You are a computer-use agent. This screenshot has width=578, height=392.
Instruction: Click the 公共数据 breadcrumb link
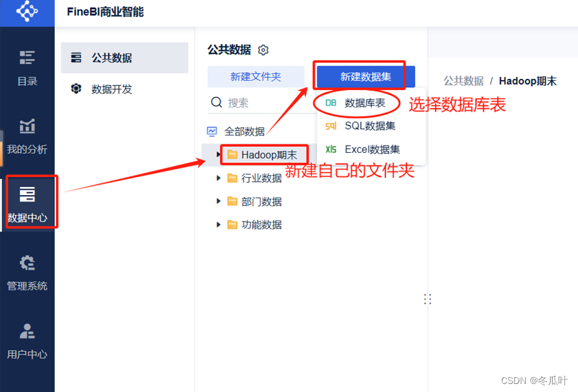(x=464, y=81)
